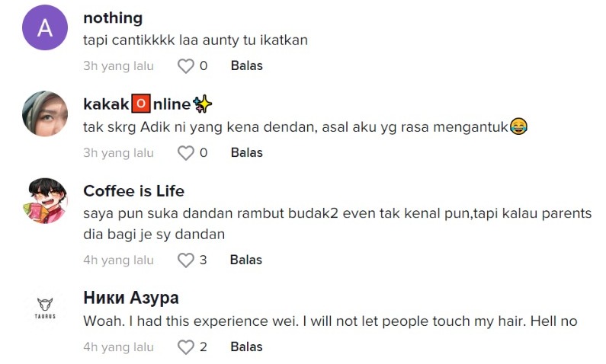The height and width of the screenshot is (364, 606).
Task: Go to the 'Coffee is Life' username
Action: tap(133, 191)
